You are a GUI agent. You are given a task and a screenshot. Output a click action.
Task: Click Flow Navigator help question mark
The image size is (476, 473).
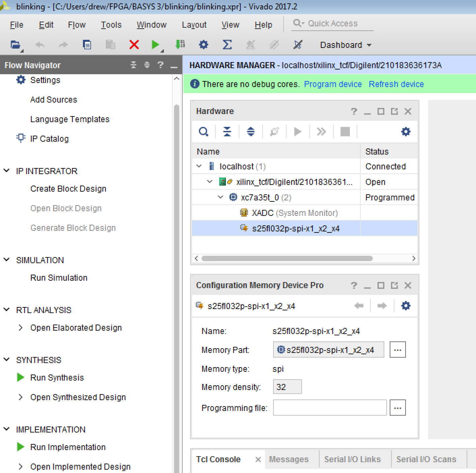click(x=160, y=65)
